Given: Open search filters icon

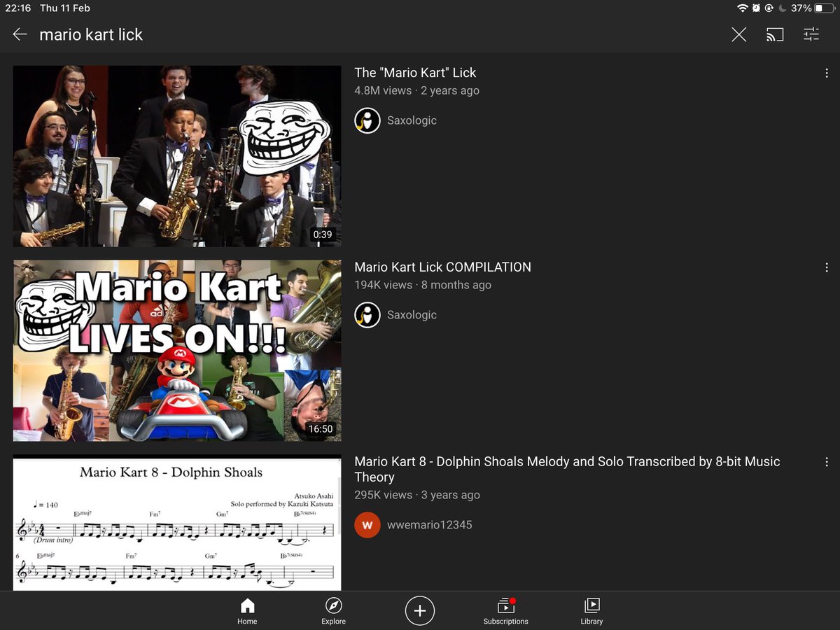Looking at the screenshot, I should (x=811, y=34).
